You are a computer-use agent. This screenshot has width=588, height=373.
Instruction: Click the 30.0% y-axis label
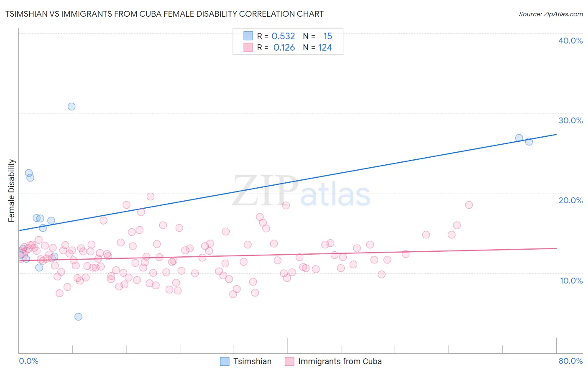[x=570, y=120]
